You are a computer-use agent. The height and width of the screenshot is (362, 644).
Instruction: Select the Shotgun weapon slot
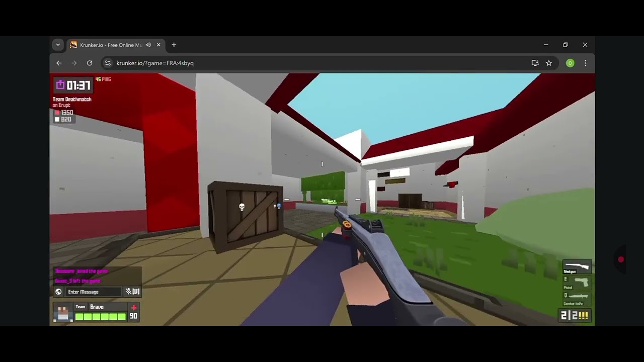coord(577,267)
